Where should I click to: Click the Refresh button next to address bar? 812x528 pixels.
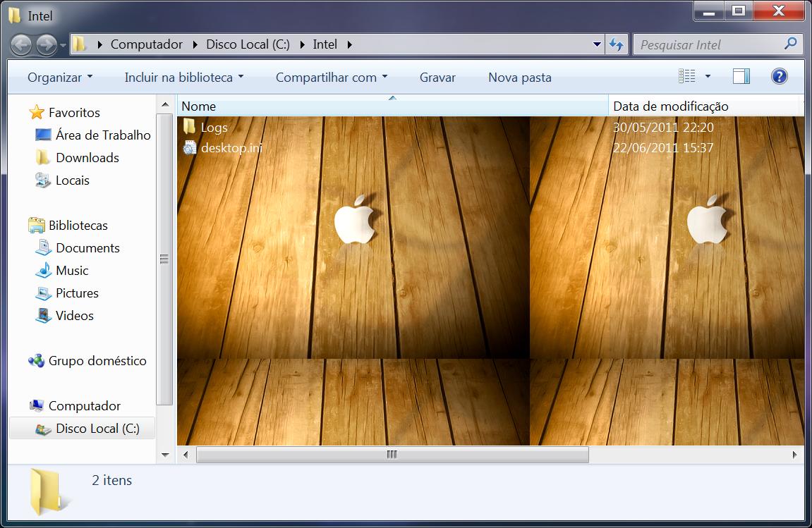coord(617,44)
